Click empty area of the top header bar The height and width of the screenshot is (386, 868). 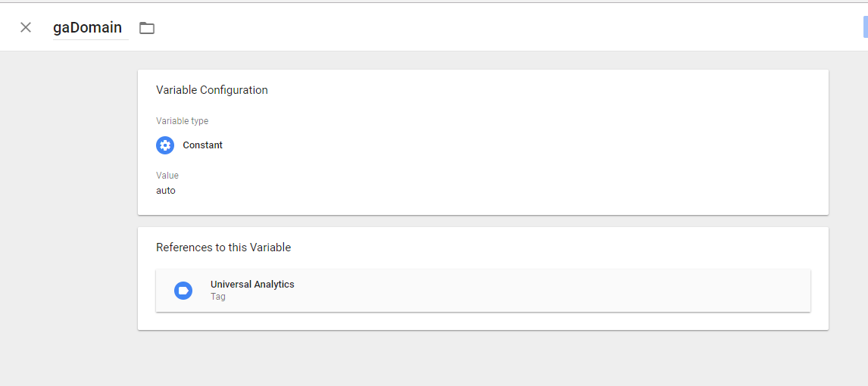pos(498,27)
